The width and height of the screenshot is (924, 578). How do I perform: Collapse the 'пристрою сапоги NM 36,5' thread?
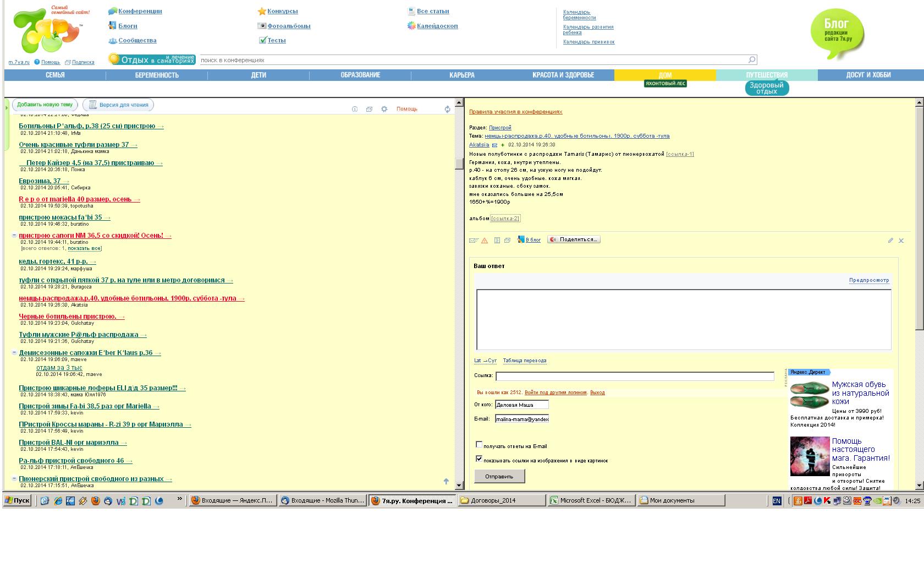(x=14, y=236)
